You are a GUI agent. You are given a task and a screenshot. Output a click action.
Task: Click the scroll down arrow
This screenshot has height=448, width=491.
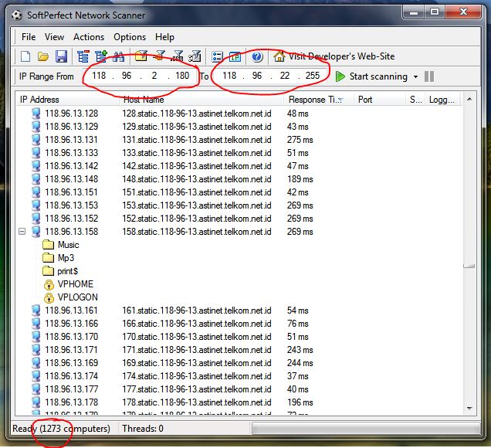[469, 408]
